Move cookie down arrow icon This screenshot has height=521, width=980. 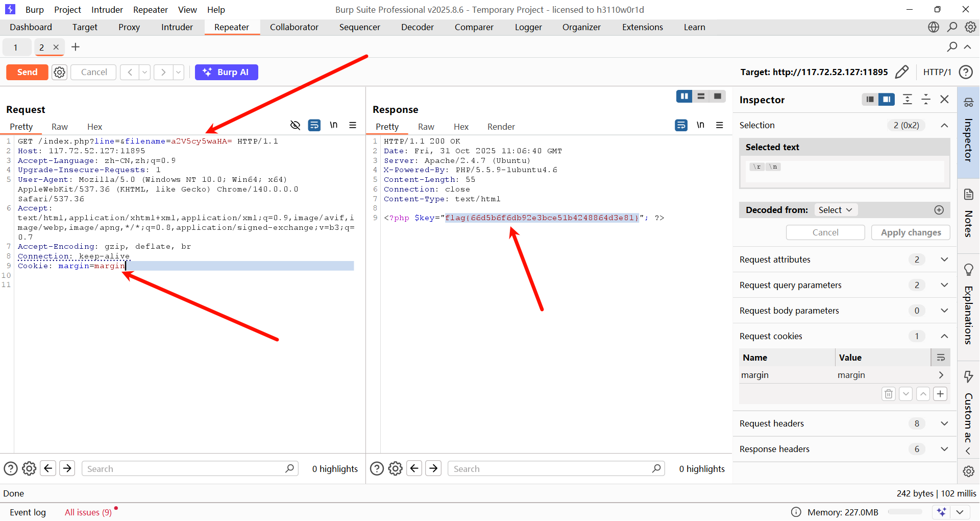(x=906, y=394)
